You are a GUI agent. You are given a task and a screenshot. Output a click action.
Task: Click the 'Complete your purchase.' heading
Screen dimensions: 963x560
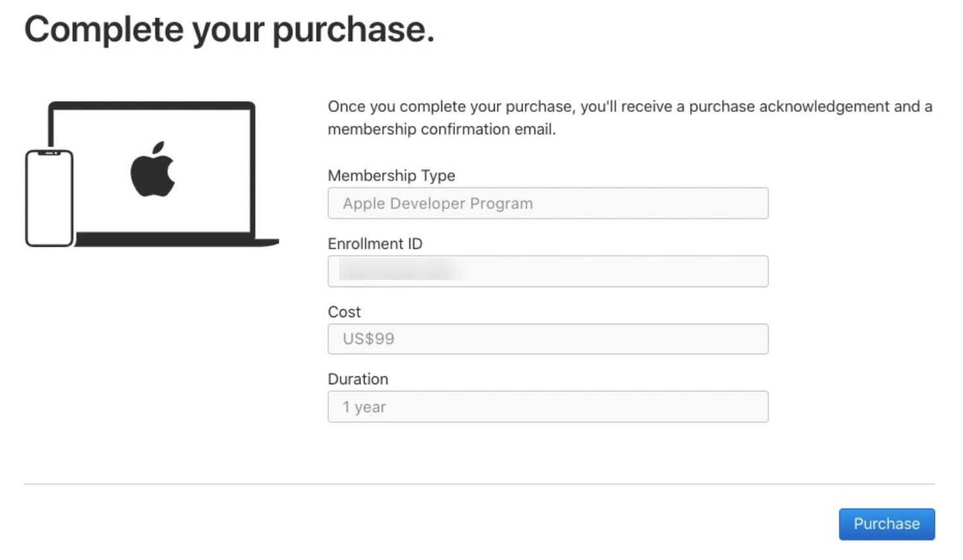(229, 31)
